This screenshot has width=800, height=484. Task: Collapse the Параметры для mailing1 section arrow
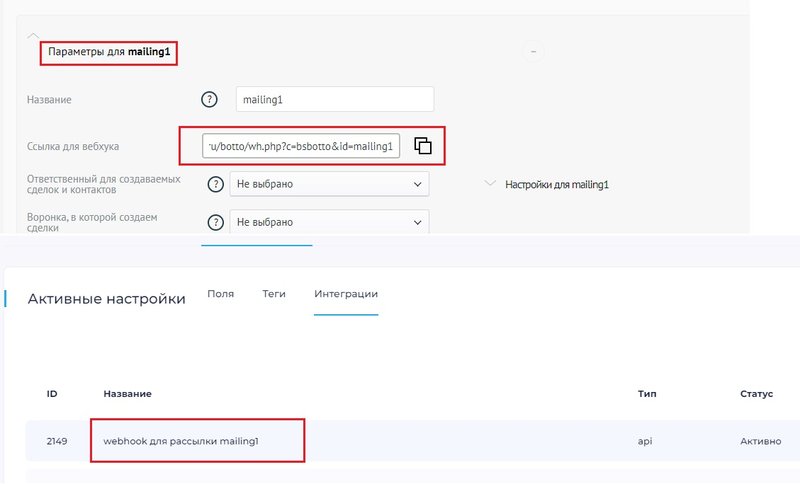(x=34, y=34)
